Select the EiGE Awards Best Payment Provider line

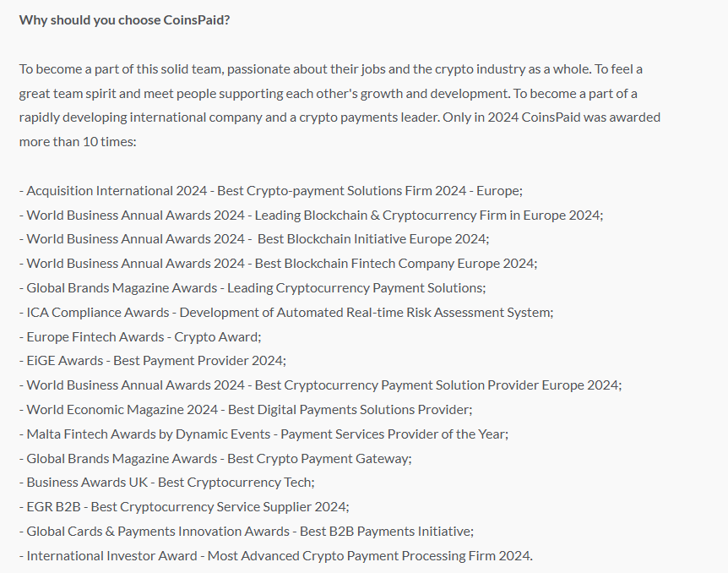(x=153, y=361)
